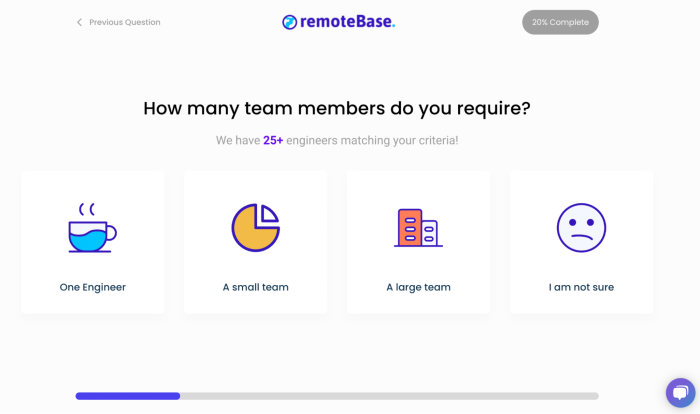Viewport: 700px width, 414px height.
Task: Click the 25+ engineers count text
Action: (x=273, y=141)
